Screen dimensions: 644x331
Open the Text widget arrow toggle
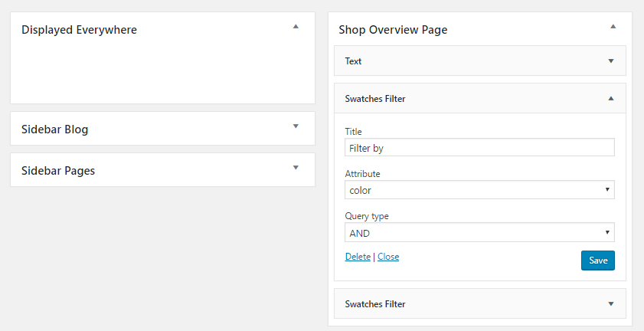pyautogui.click(x=610, y=61)
